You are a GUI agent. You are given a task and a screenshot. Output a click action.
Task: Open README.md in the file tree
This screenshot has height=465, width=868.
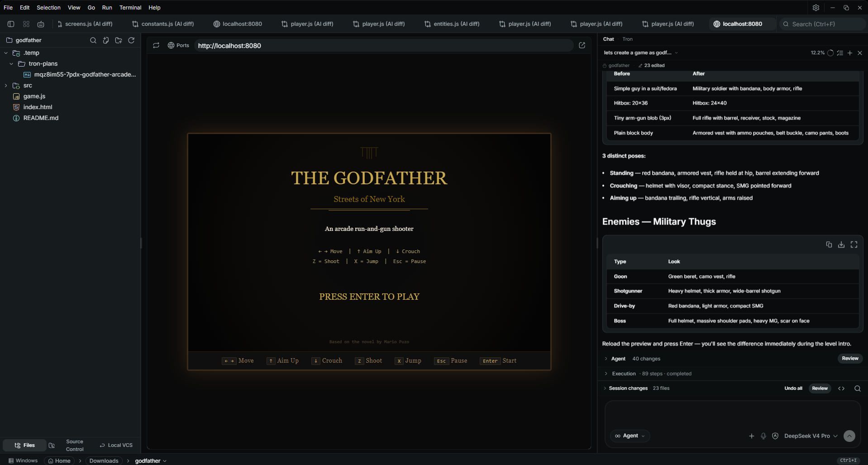41,118
